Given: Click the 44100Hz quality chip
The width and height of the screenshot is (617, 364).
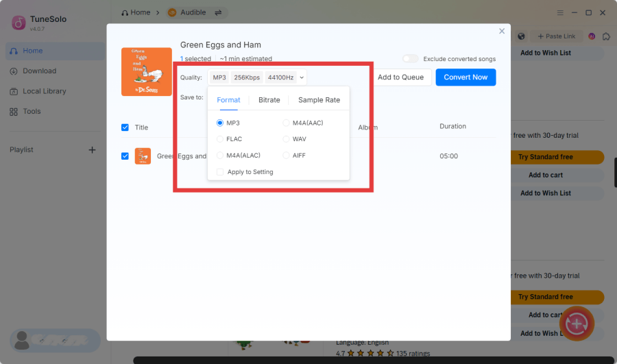Looking at the screenshot, I should click(x=280, y=77).
